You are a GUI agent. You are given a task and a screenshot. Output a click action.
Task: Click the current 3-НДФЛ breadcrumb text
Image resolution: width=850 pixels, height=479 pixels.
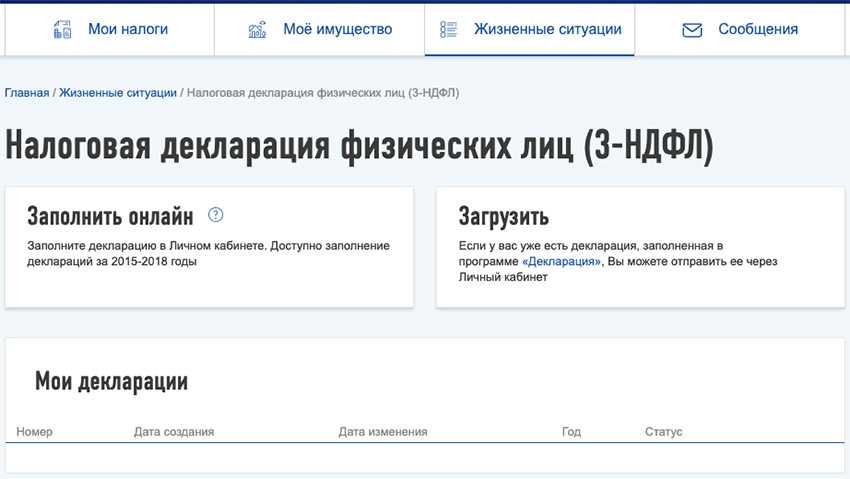(x=323, y=93)
